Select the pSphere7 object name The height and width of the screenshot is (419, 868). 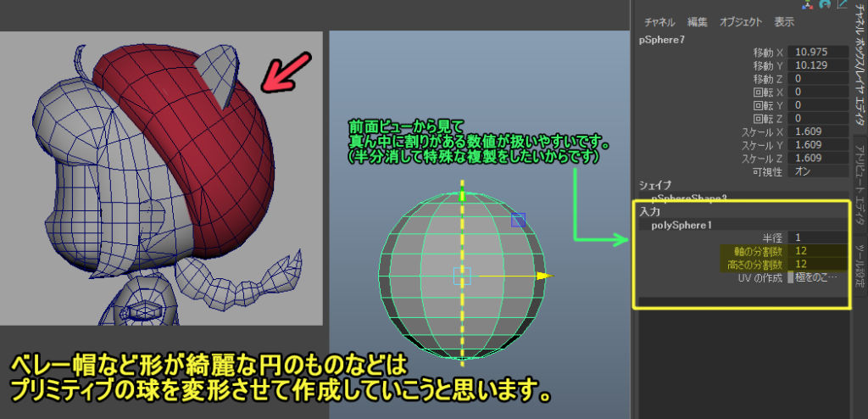click(x=662, y=39)
